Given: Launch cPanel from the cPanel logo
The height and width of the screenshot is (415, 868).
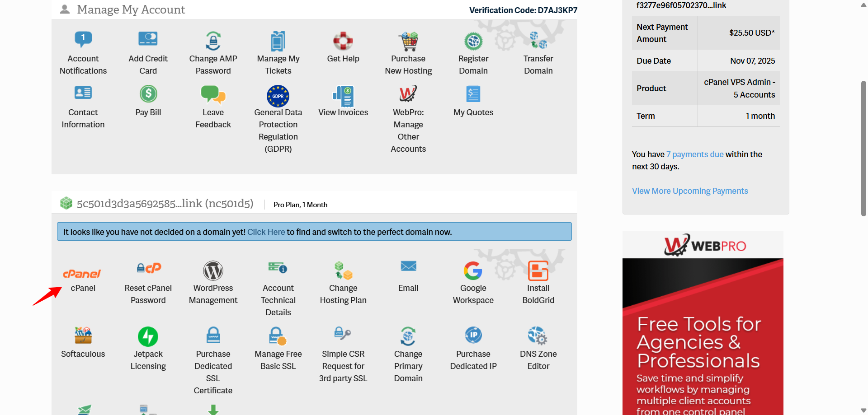Looking at the screenshot, I should (x=82, y=274).
